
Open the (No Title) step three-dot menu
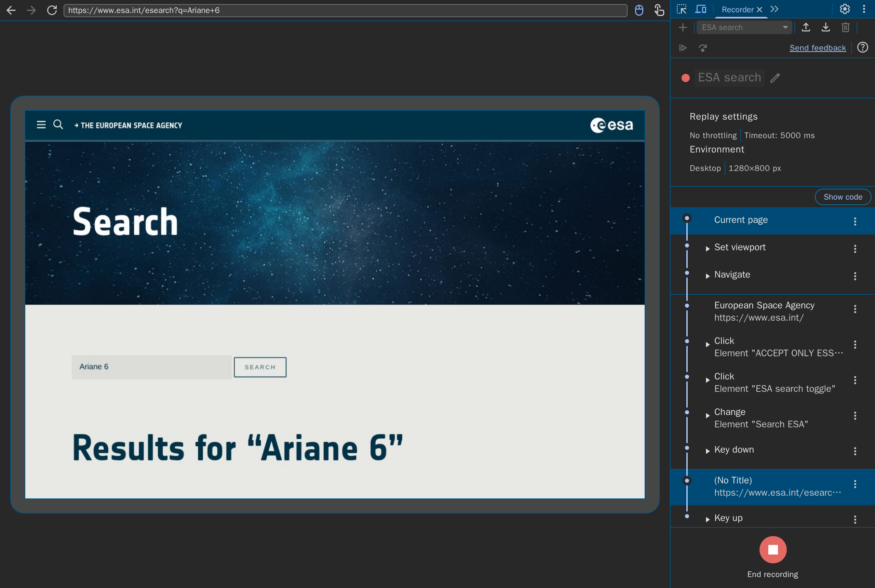[x=855, y=484]
